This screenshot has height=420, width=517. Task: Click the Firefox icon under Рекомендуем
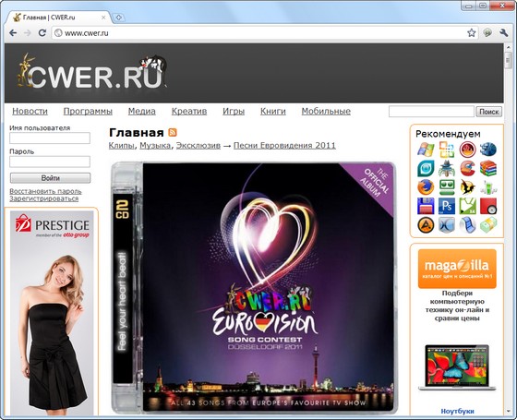point(426,187)
